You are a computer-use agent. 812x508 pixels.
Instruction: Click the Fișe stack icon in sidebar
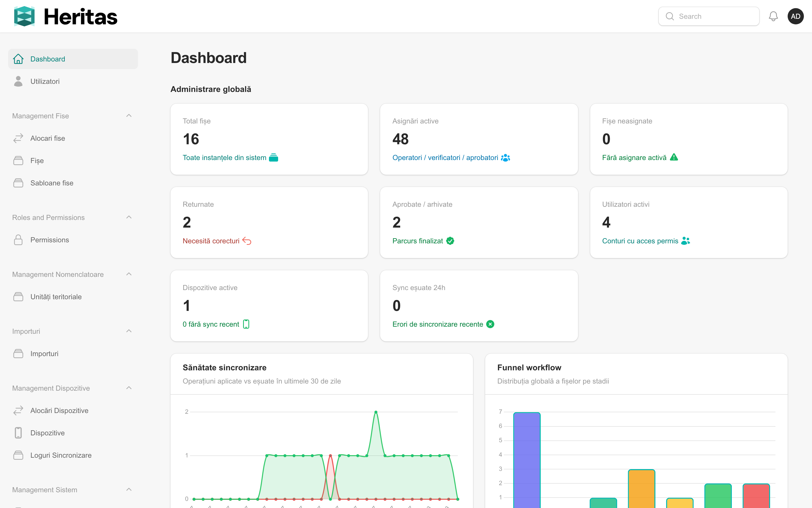[18, 161]
